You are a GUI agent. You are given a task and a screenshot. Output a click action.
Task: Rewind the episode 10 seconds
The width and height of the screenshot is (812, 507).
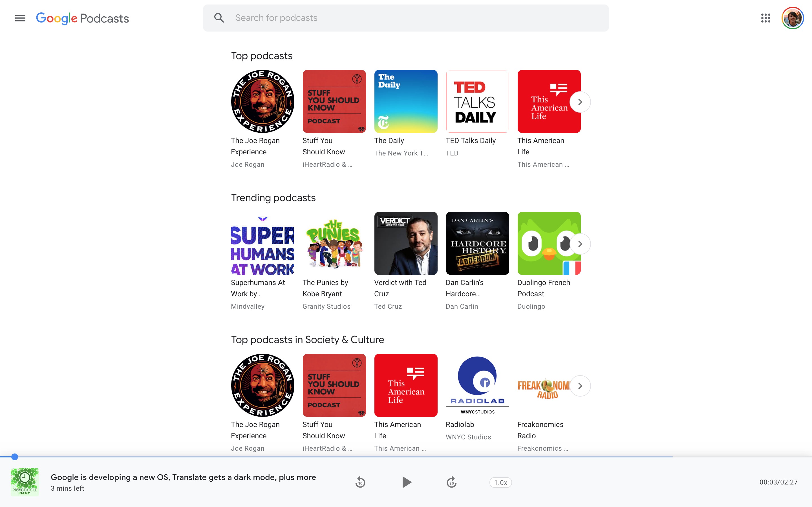tap(360, 482)
